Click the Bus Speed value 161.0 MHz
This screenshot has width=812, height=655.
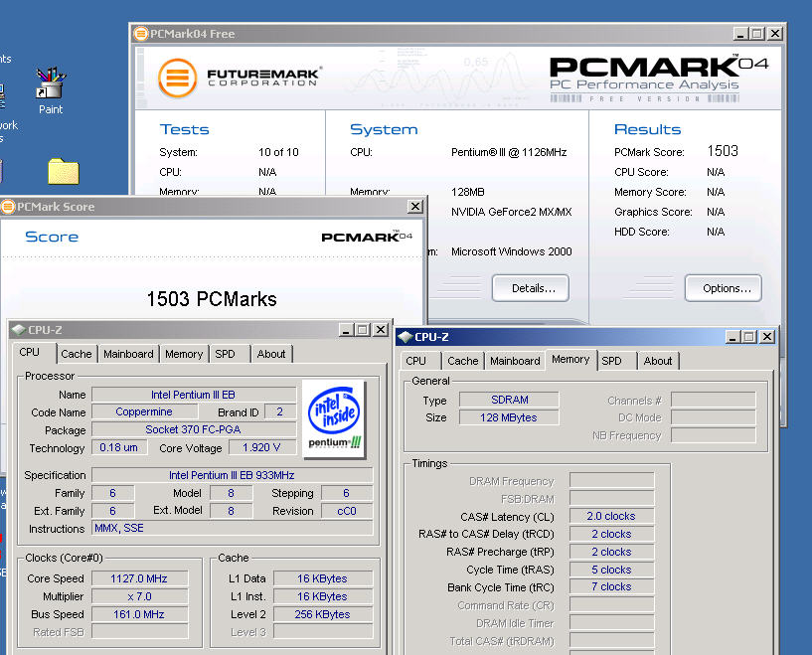tap(139, 614)
